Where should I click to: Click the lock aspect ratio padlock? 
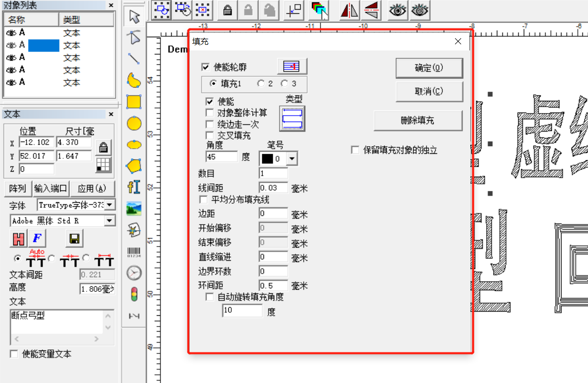coord(103,147)
